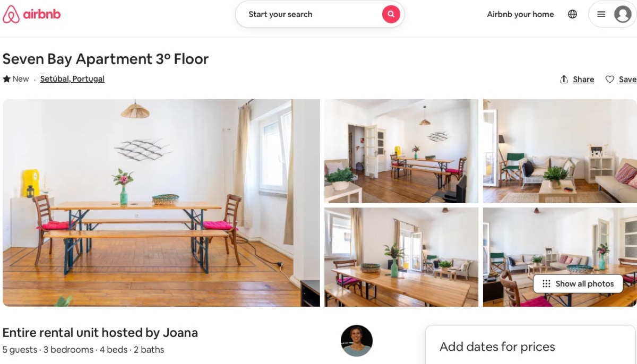The height and width of the screenshot is (364, 637).
Task: Click Airbnb your home
Action: [520, 14]
